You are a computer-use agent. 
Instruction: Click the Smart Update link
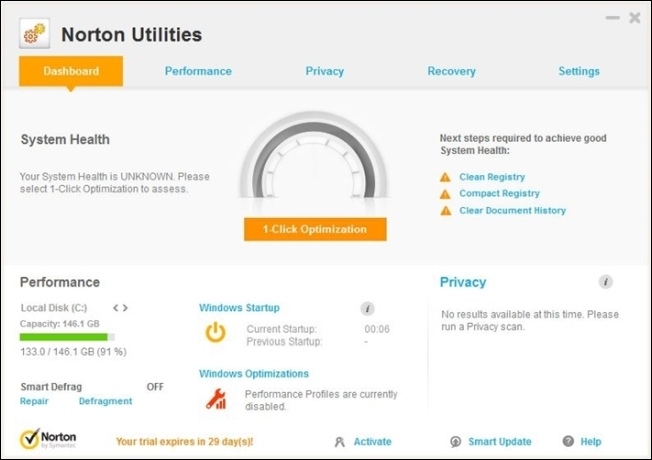500,442
